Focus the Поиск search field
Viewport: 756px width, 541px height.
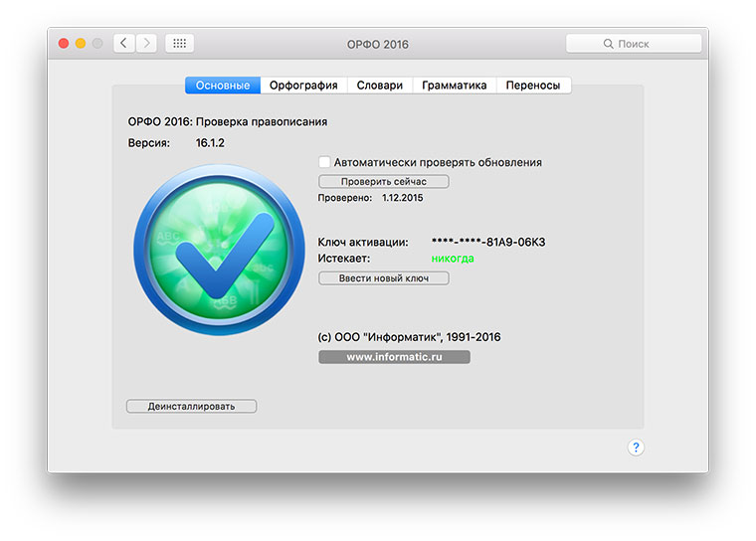634,44
